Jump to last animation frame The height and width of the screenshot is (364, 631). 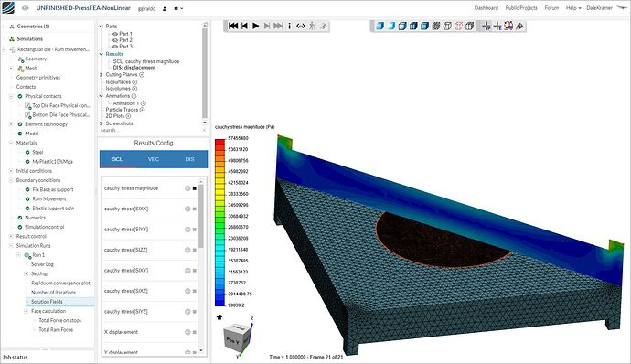click(278, 26)
